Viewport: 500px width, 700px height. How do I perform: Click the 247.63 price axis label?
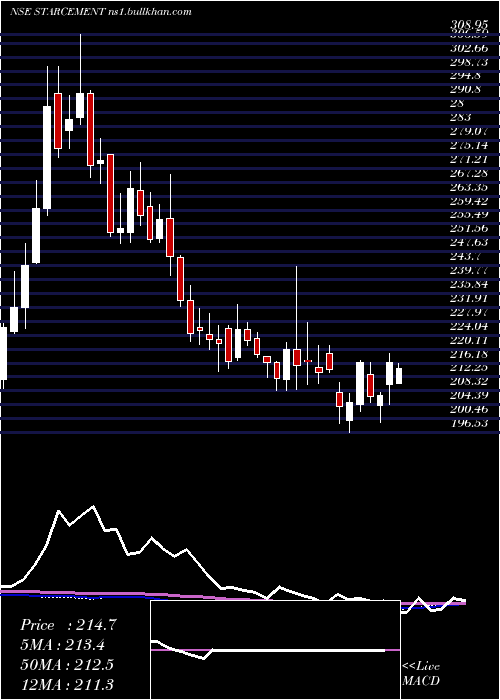[x=469, y=242]
